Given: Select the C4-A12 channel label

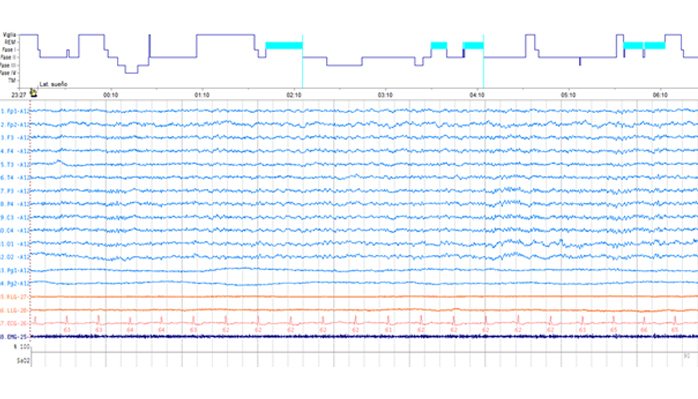Looking at the screenshot, I should (x=15, y=231).
